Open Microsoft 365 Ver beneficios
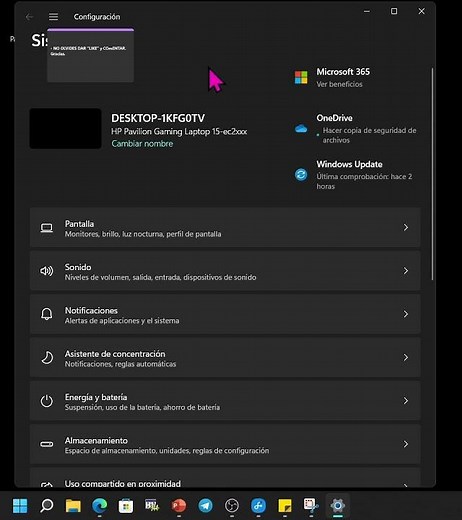The width and height of the screenshot is (462, 520). click(339, 84)
